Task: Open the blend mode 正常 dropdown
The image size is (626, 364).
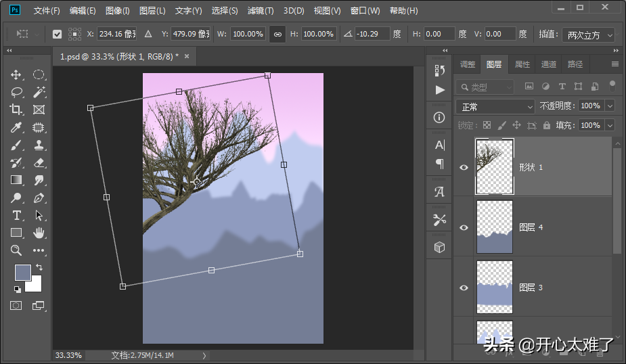Action: pyautogui.click(x=495, y=107)
